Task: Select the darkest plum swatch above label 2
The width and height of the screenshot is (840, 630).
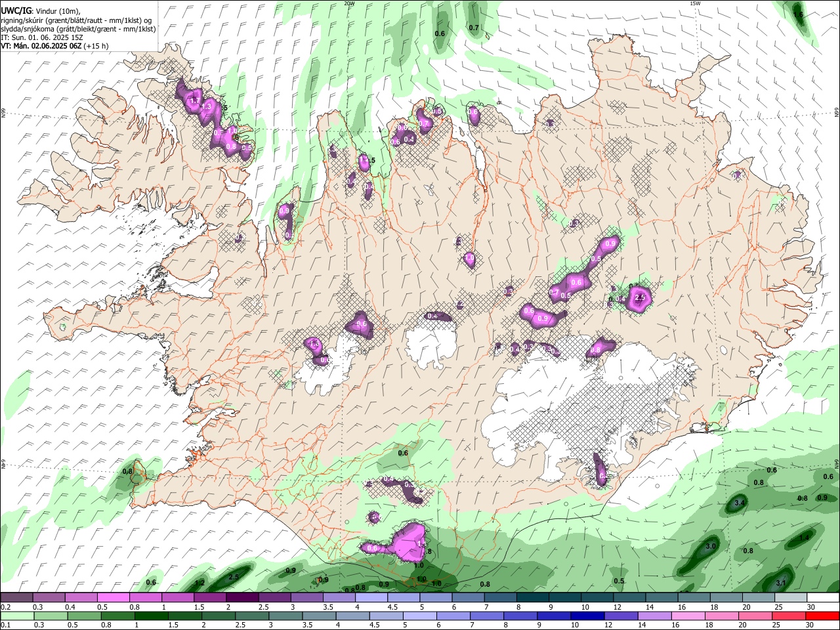Action: (x=242, y=598)
